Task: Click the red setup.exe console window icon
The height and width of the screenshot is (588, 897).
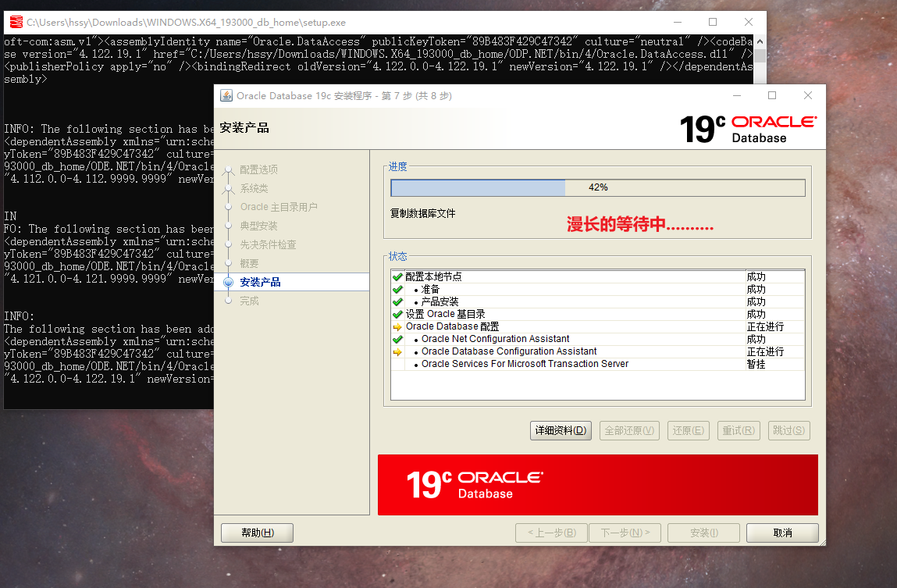Action: 16,23
